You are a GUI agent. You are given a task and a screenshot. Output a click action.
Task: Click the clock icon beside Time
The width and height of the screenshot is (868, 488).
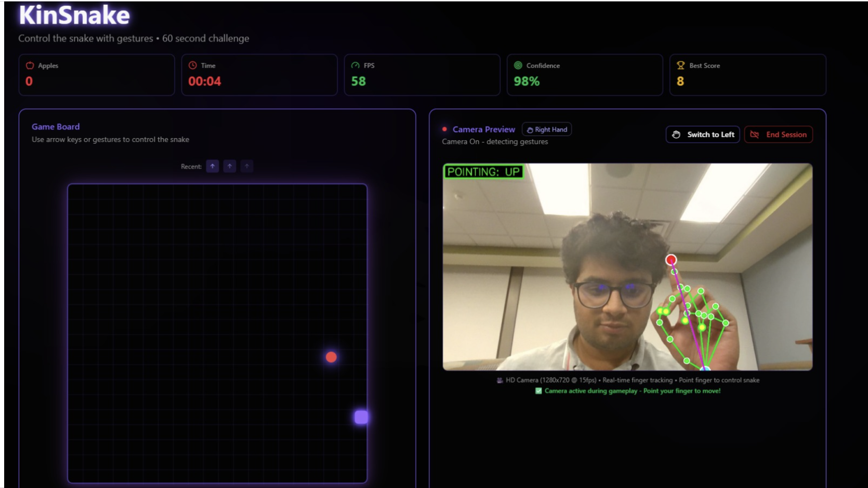pyautogui.click(x=193, y=65)
